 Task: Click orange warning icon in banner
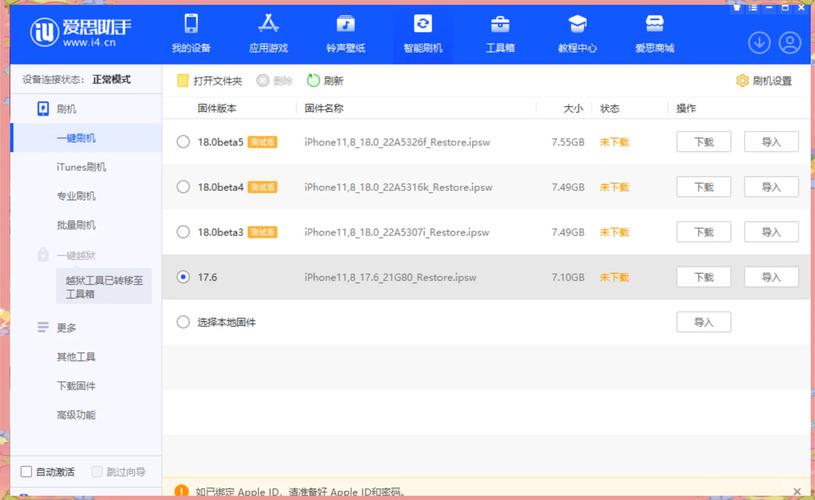(181, 491)
